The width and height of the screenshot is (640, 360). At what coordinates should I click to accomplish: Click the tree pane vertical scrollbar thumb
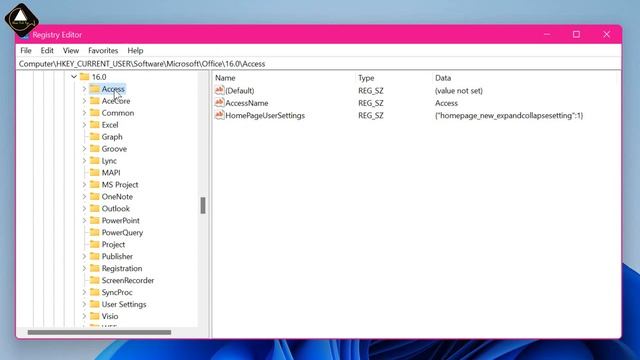click(203, 205)
